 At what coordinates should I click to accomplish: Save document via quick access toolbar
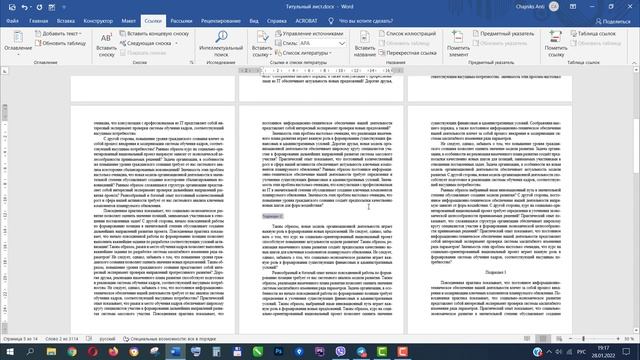tap(12, 7)
